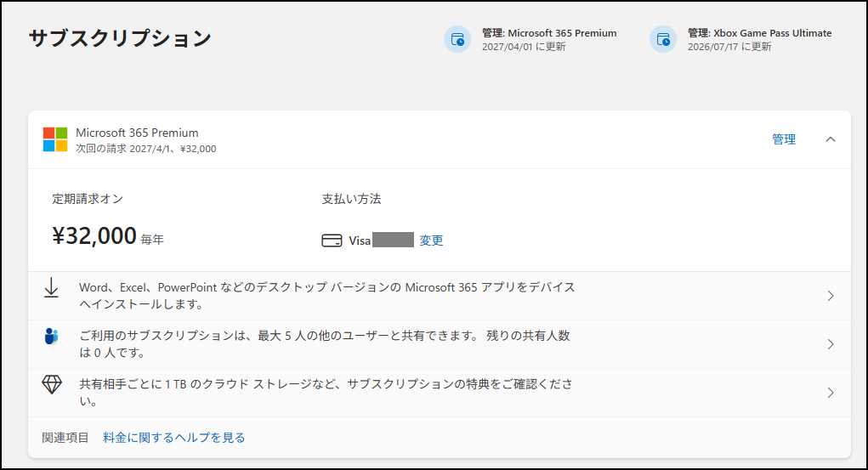868x470 pixels.
Task: Open 管理: Microsoft 365 Premium header link
Action: tap(549, 33)
